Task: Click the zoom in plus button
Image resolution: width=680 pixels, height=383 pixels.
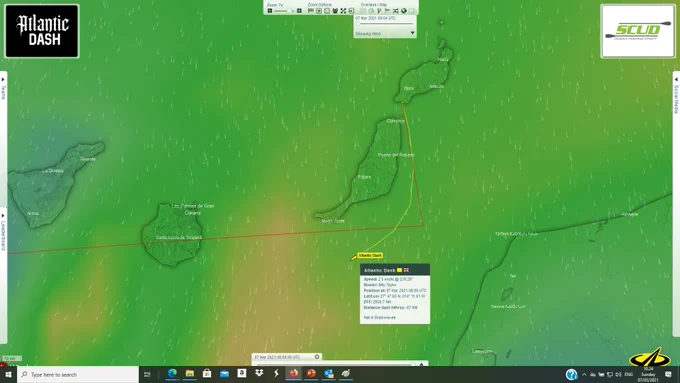Action: (x=299, y=11)
